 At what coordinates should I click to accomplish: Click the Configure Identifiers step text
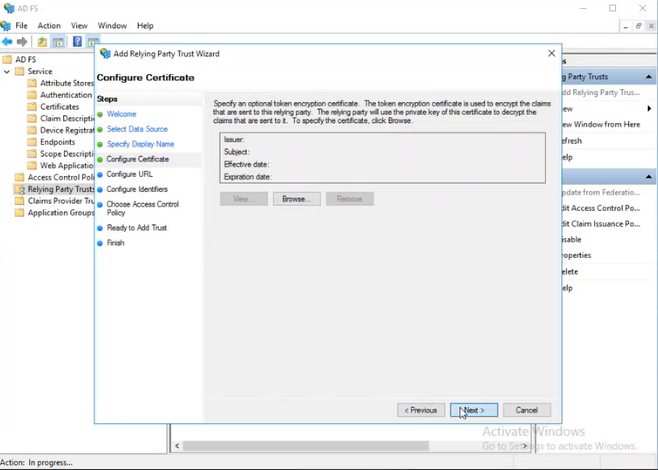pos(137,189)
